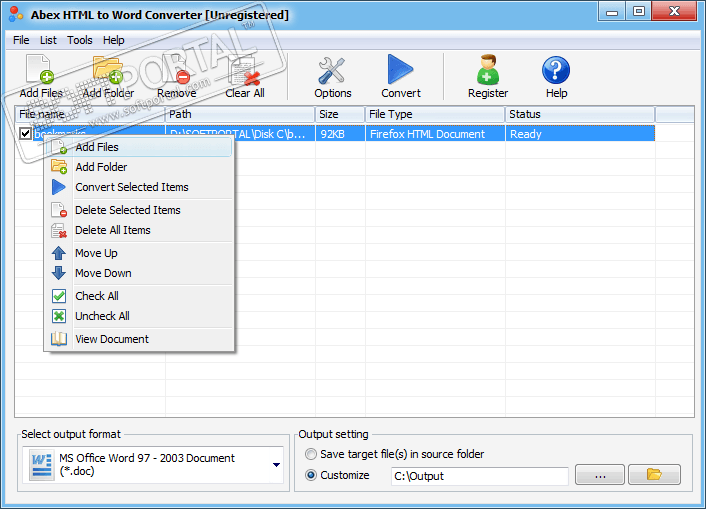Select Convert Selected Items from context menu
This screenshot has width=706, height=509.
[140, 187]
